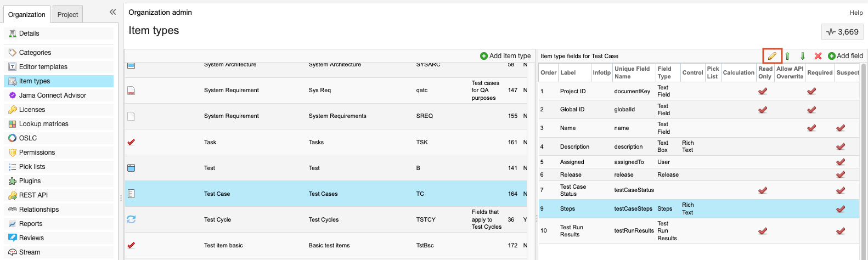This screenshot has height=260, width=868.
Task: Select the Project ID field row
Action: [x=698, y=91]
